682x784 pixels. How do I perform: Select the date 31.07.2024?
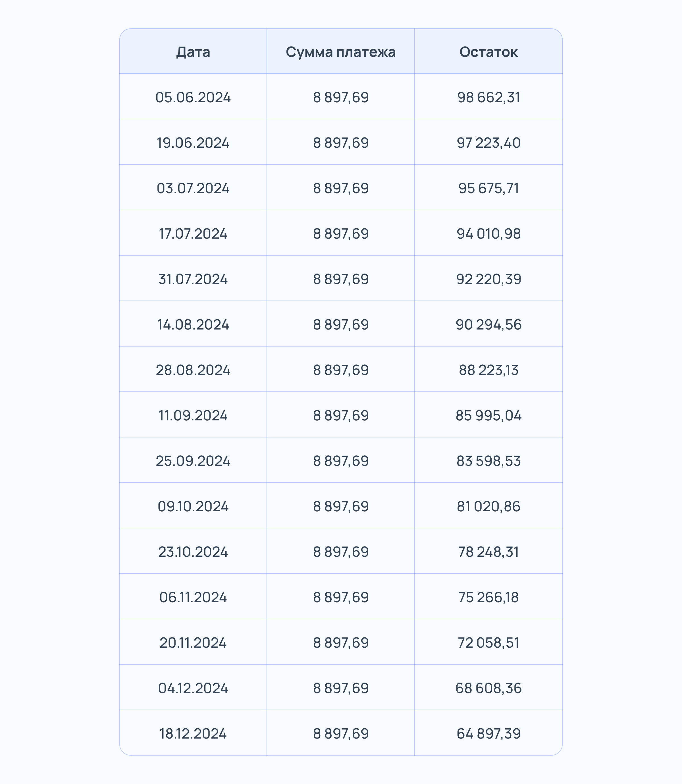point(193,279)
